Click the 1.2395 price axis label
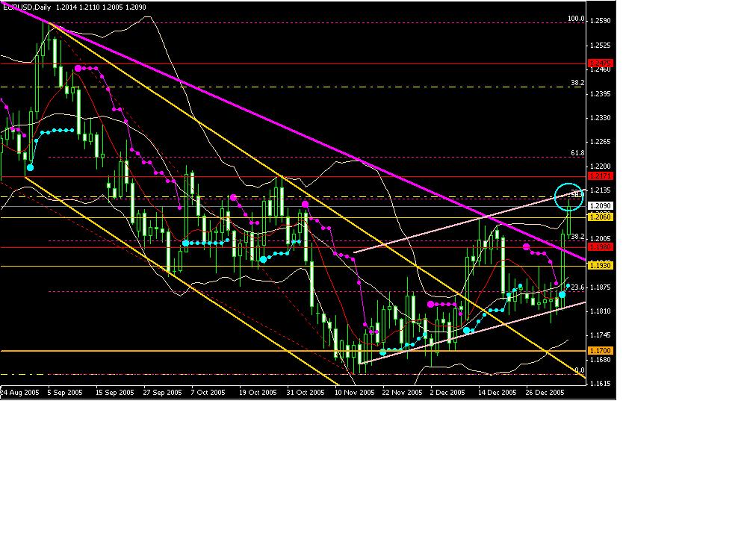Viewport: 747px width, 560px height. click(x=601, y=94)
